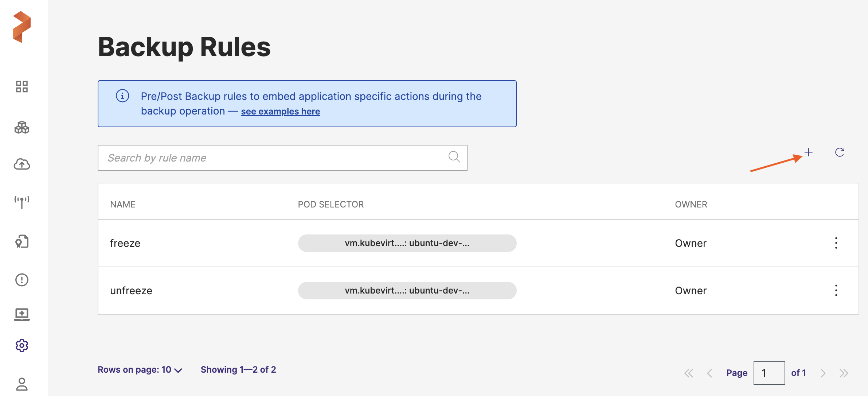
Task: Open the settings gear icon in sidebar
Action: [22, 345]
